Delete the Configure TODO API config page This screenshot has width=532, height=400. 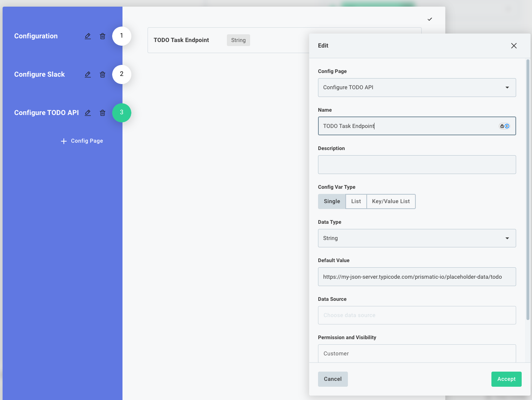coord(102,113)
